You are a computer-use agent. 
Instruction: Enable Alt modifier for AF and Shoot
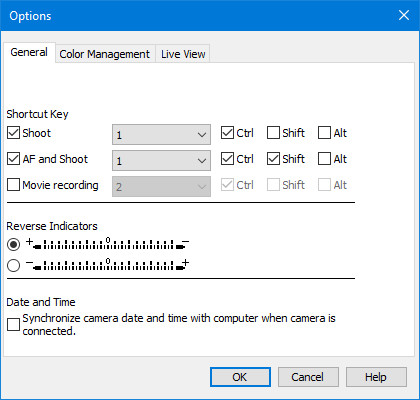coord(324,159)
